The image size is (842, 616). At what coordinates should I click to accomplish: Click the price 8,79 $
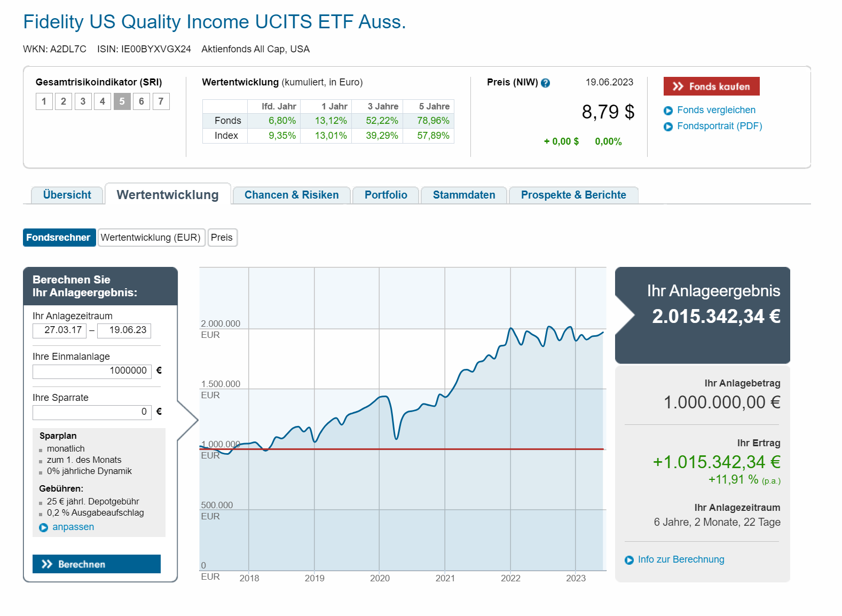pyautogui.click(x=608, y=112)
